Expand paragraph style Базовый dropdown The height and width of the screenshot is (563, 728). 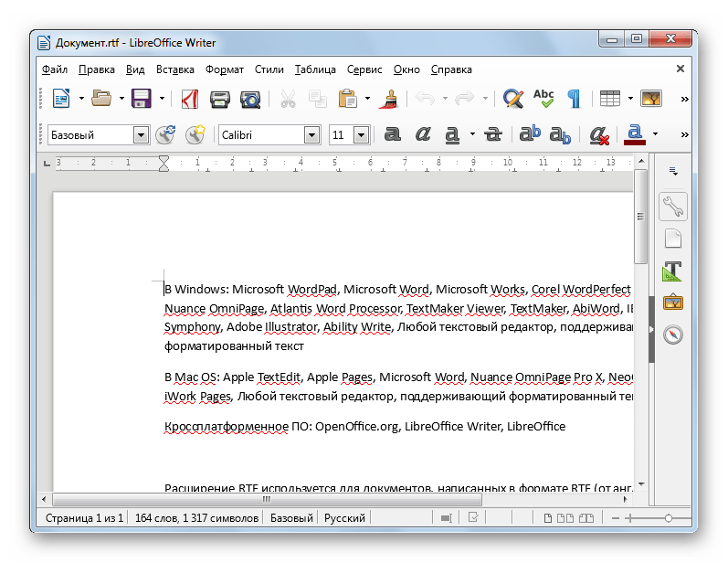point(141,135)
